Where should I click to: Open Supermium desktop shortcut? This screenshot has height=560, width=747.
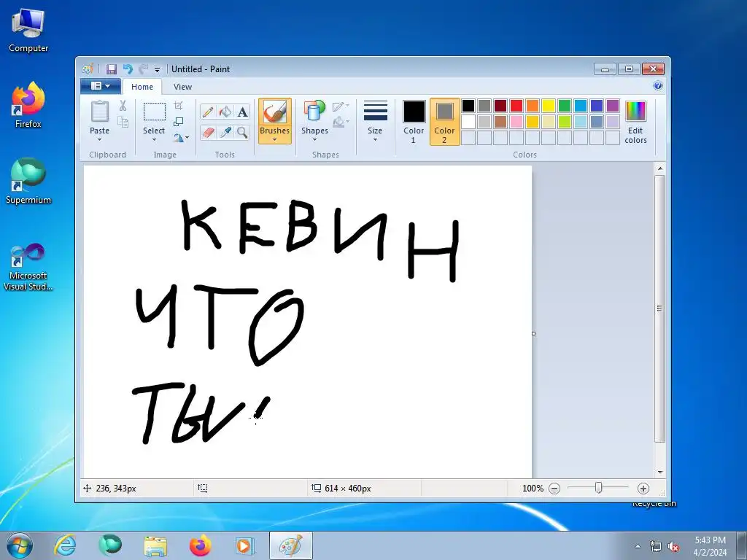(28, 181)
